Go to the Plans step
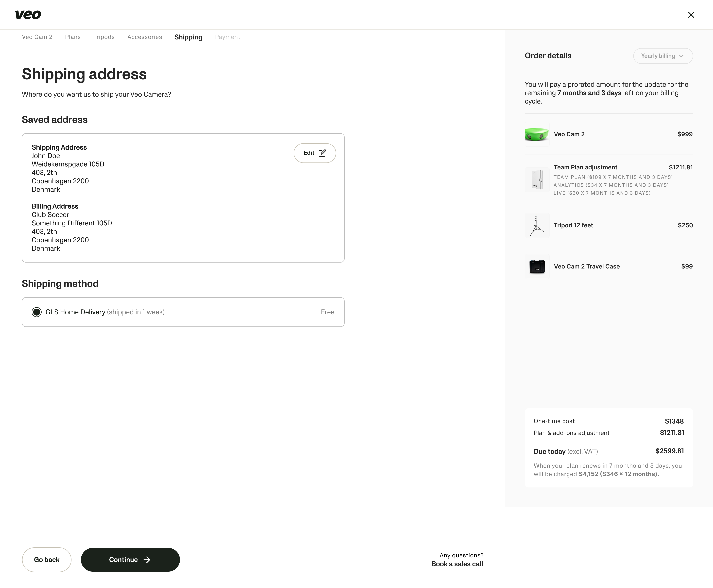Screen dimensions: 713x588 [x=73, y=37]
